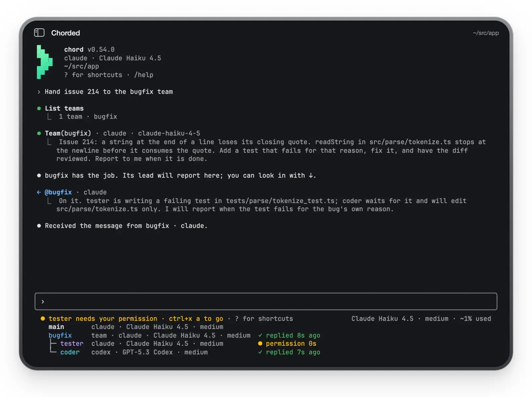This screenshot has width=532, height=397.
Task: Click the orange permission status dot for tester
Action: (260, 344)
